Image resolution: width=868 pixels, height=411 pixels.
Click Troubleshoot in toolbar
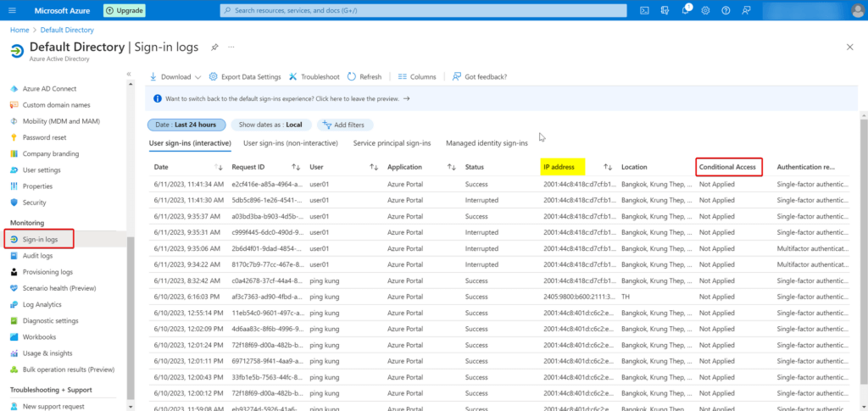pyautogui.click(x=314, y=77)
